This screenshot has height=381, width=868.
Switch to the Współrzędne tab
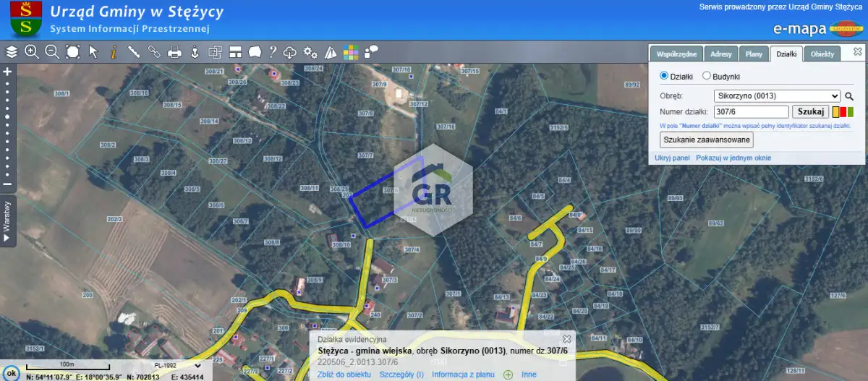click(676, 54)
